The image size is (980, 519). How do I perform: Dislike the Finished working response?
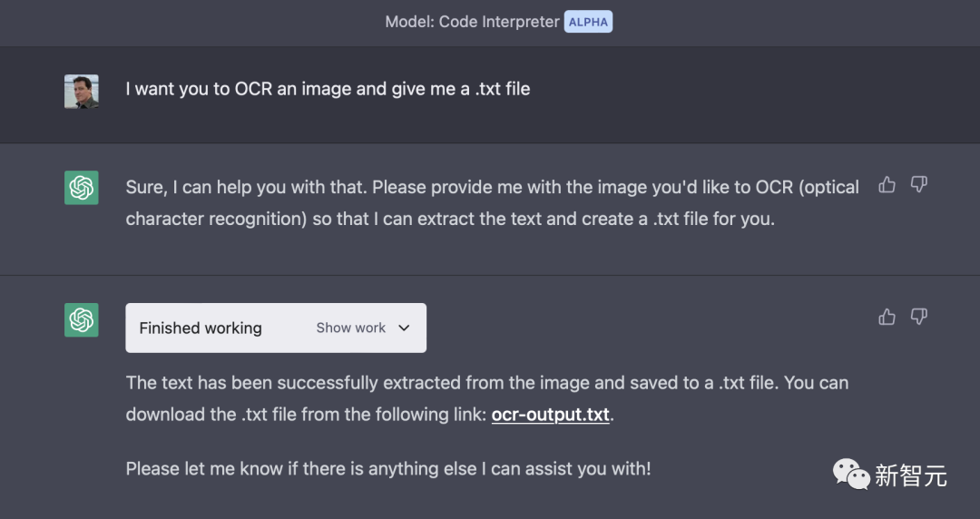pyautogui.click(x=918, y=317)
